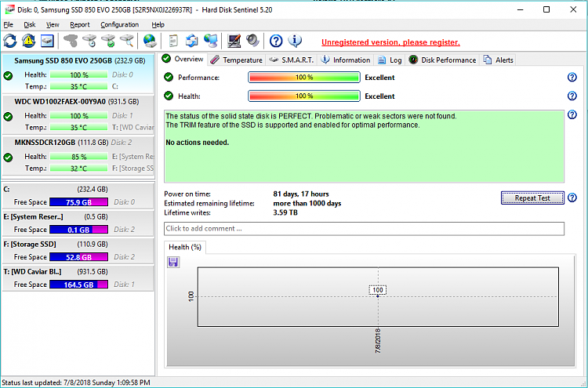Open the Configuration menu
Viewport: 588px width, 388px height.
[x=119, y=24]
